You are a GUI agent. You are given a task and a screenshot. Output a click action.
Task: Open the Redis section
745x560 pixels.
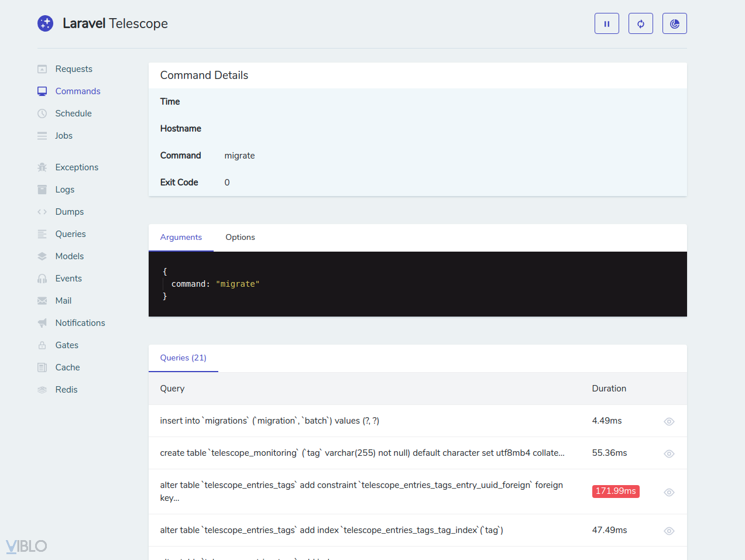pos(66,390)
